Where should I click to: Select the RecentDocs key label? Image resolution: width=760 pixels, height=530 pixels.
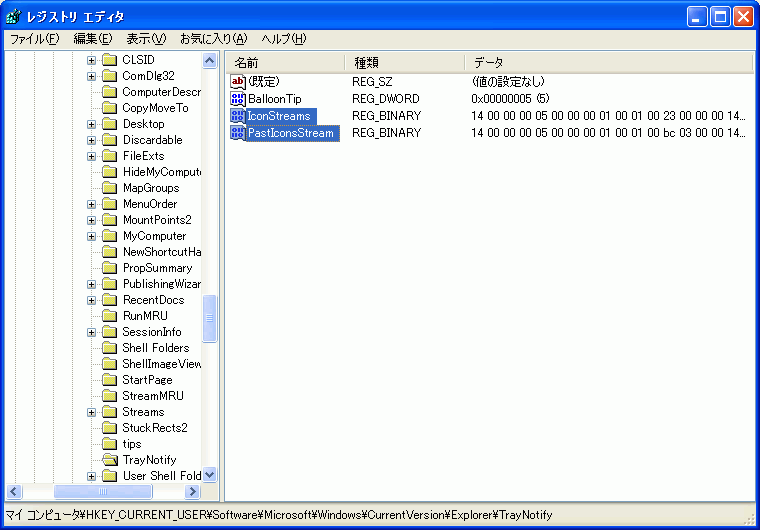153,300
